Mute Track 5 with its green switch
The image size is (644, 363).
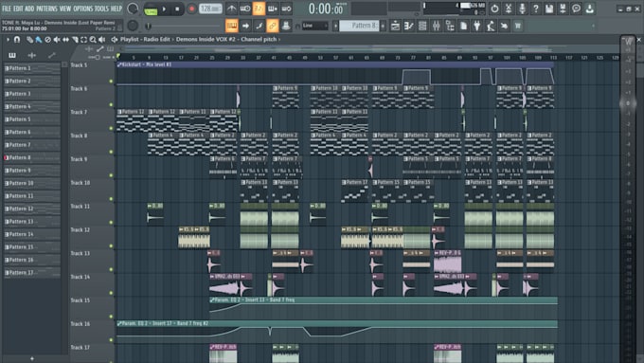pos(111,82)
